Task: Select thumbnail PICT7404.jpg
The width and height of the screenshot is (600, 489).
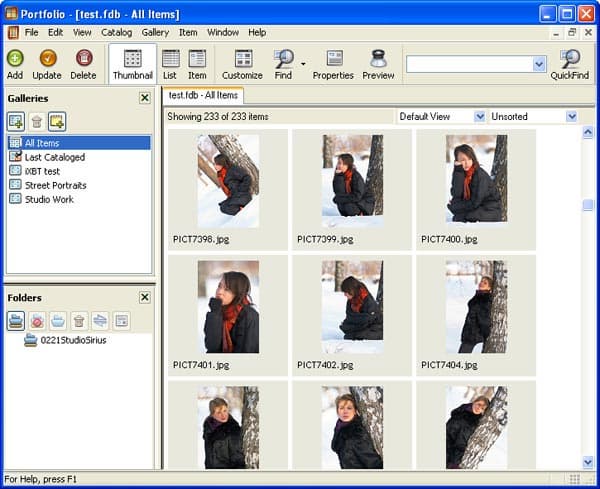Action: pyautogui.click(x=476, y=316)
